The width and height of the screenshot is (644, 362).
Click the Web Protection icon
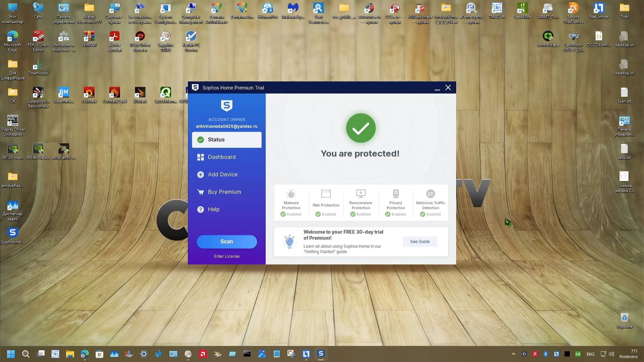click(326, 193)
